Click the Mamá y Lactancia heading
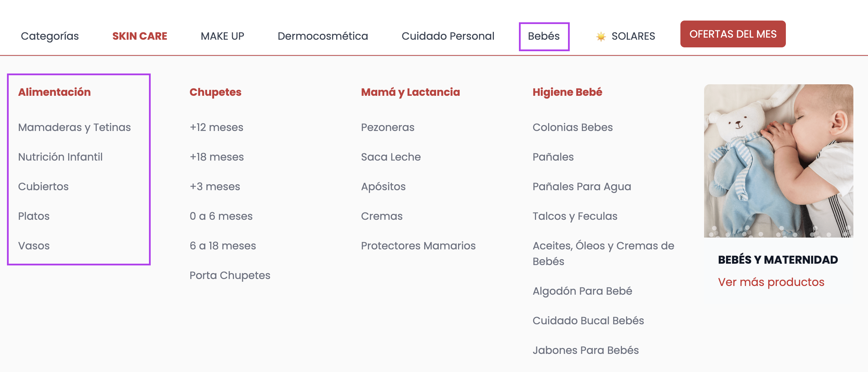This screenshot has width=868, height=372. click(x=410, y=92)
